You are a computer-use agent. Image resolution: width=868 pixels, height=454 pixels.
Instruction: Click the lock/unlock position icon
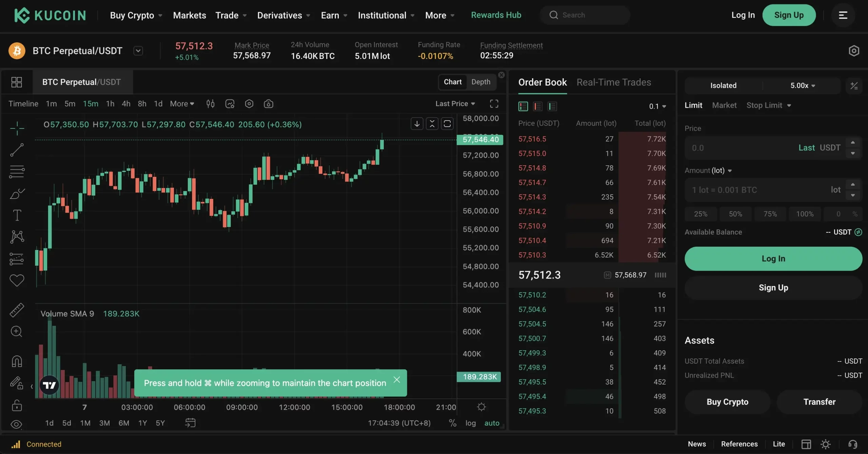pyautogui.click(x=16, y=406)
